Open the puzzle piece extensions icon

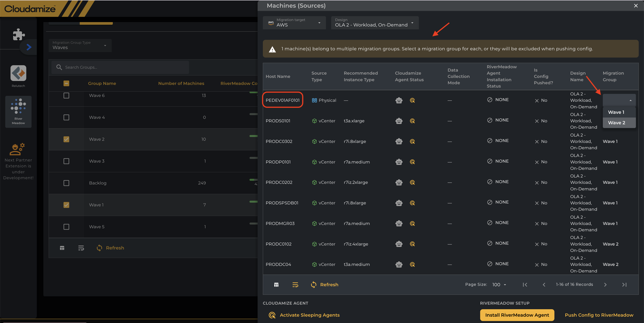click(19, 34)
